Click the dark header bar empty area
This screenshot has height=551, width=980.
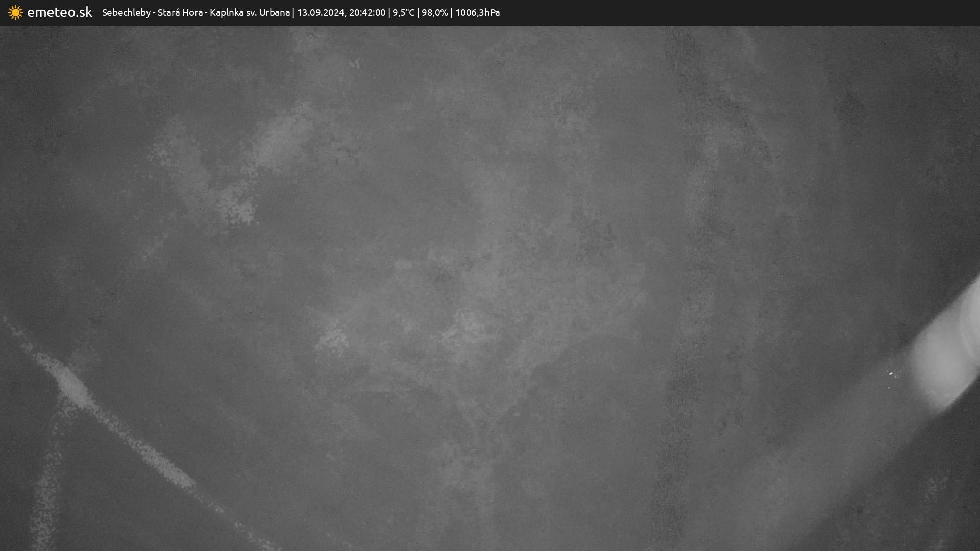(740, 12)
